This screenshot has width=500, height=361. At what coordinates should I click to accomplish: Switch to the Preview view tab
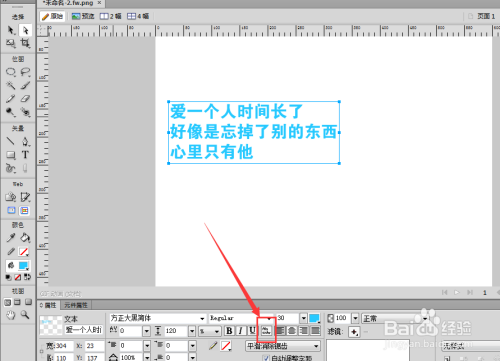[x=83, y=16]
